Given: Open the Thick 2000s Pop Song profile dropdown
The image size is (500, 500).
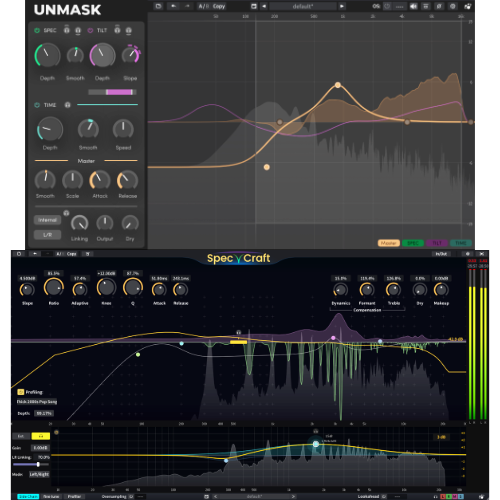Looking at the screenshot, I should click(37, 402).
